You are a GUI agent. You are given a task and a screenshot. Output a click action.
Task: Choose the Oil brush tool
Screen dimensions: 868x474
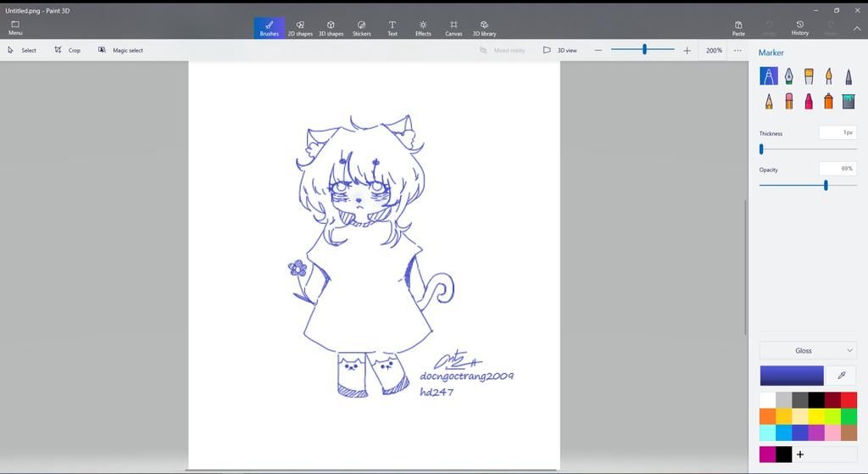coord(808,75)
